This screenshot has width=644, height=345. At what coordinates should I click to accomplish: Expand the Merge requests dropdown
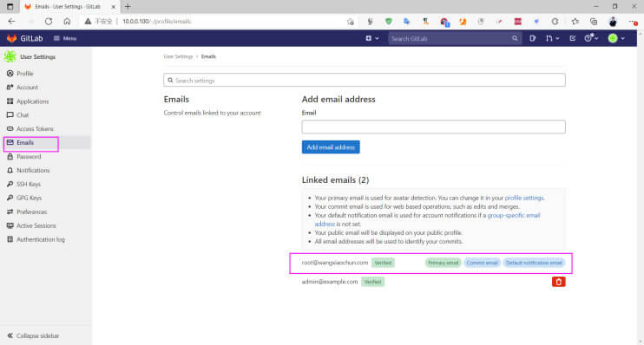pyautogui.click(x=552, y=38)
